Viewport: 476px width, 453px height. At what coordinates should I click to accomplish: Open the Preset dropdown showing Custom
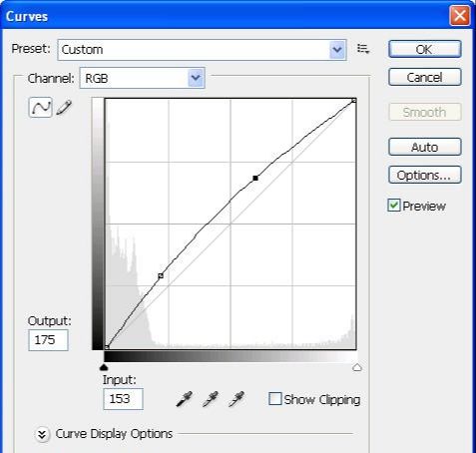pyautogui.click(x=202, y=50)
